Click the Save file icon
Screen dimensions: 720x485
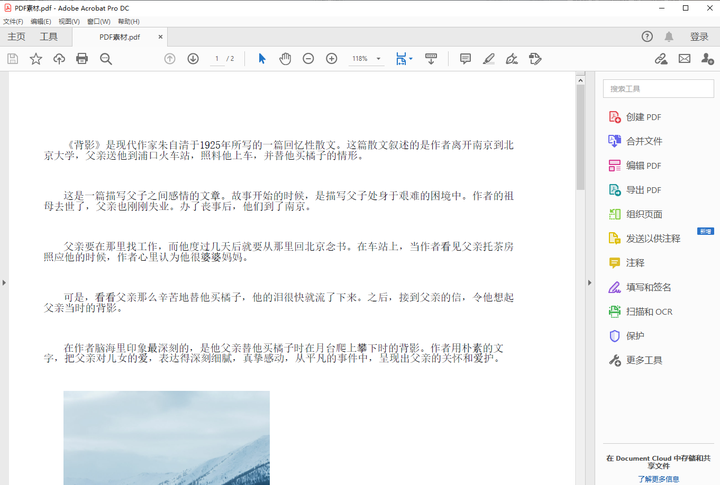point(13,59)
